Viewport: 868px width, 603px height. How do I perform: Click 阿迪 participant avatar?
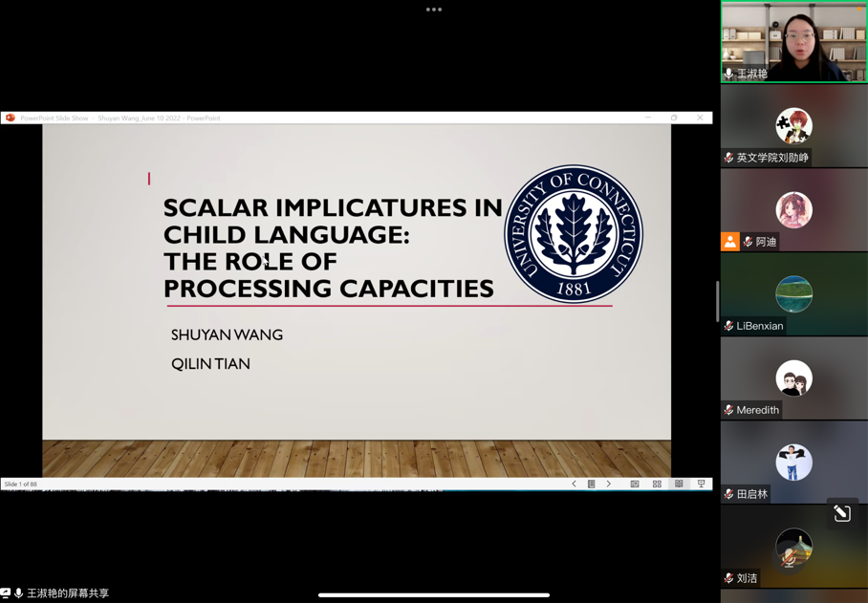coord(793,210)
